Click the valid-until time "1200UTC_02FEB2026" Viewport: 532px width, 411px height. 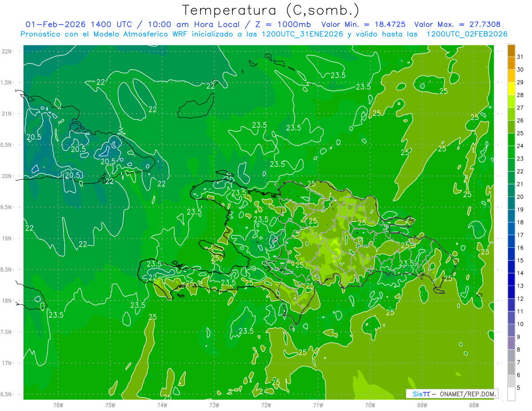pyautogui.click(x=467, y=34)
